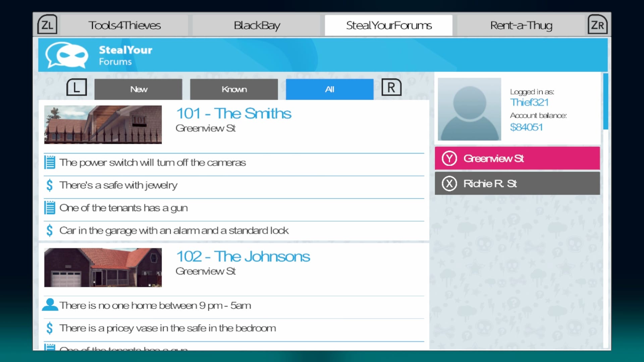Filter tips by Known
This screenshot has width=644, height=362.
234,89
